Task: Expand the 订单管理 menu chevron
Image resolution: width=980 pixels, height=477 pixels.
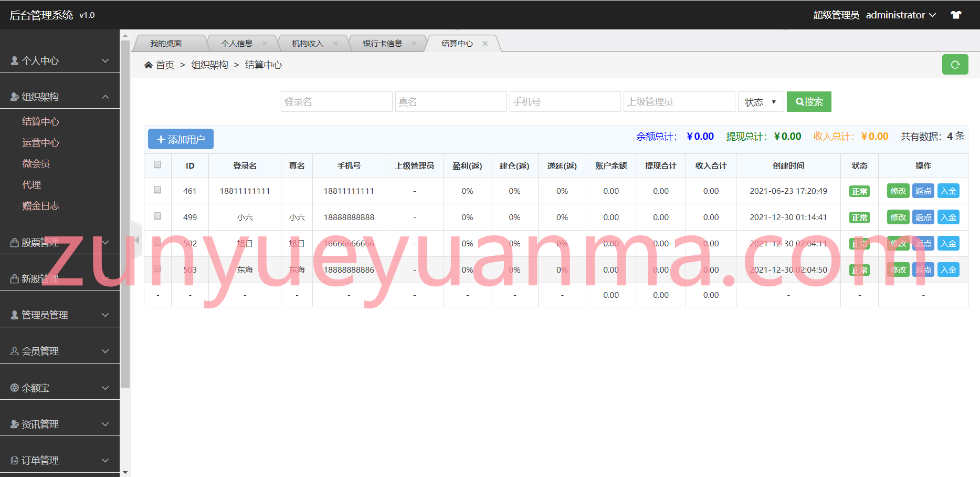Action: click(106, 460)
